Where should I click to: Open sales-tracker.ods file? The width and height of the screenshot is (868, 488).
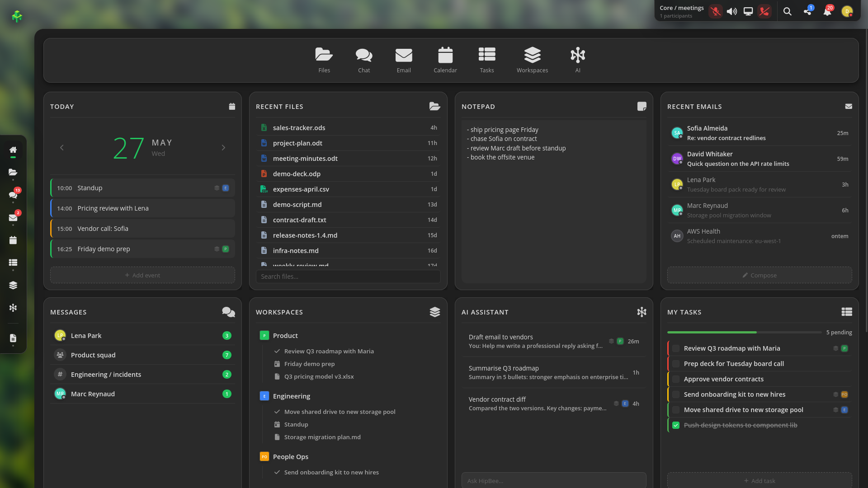(348, 128)
